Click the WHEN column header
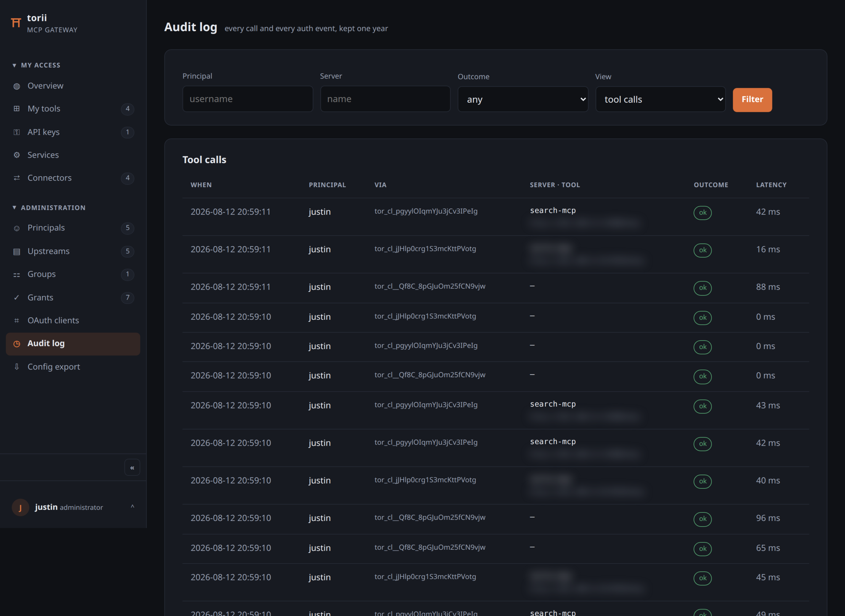This screenshot has width=845, height=616. (201, 185)
